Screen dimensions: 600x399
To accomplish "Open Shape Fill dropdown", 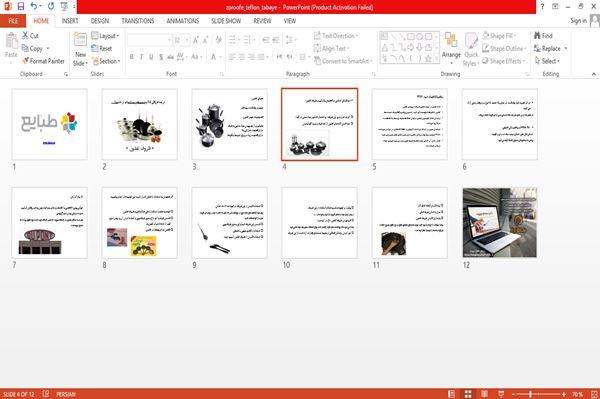I will coord(499,36).
